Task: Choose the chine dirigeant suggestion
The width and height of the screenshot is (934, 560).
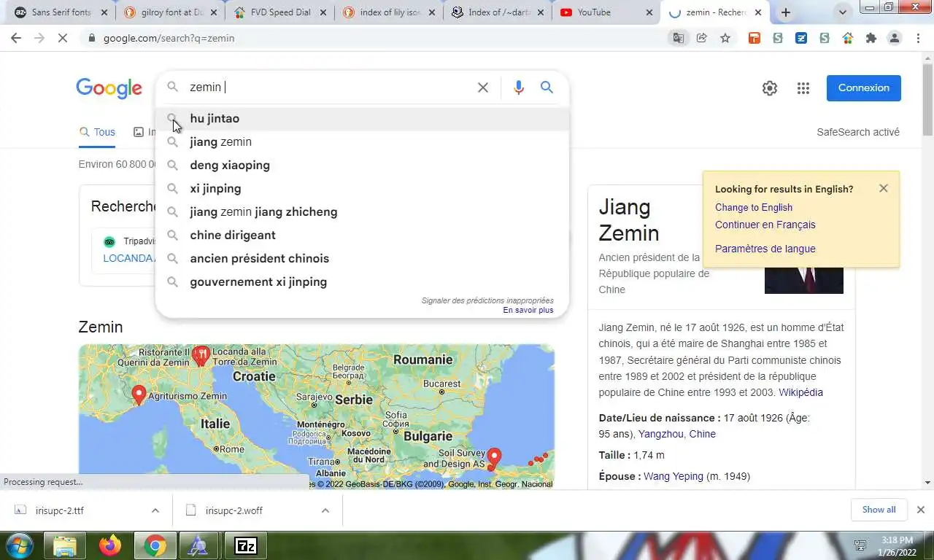Action: coord(362,235)
